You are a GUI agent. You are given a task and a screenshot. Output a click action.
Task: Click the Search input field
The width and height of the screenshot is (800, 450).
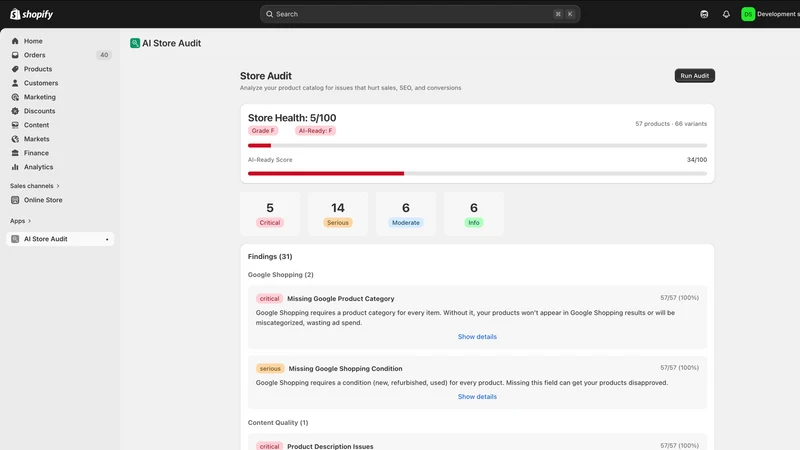(x=420, y=14)
